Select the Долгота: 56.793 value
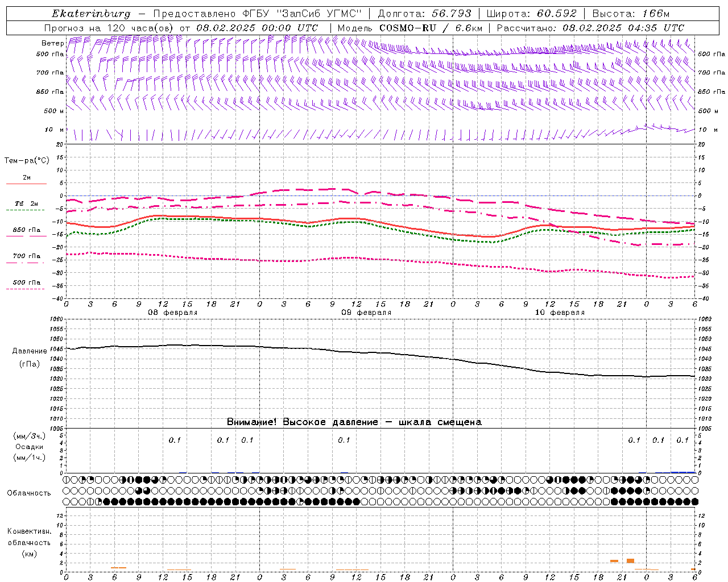 click(424, 14)
